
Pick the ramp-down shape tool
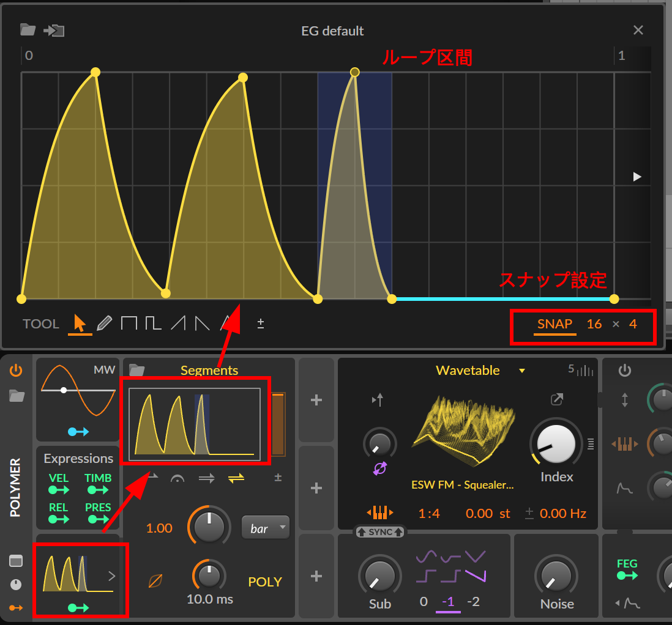click(203, 323)
